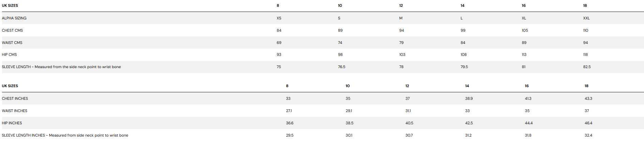Image resolution: width=644 pixels, height=141 pixels.
Task: Click the waist inches value 27.1
Action: click(x=289, y=111)
